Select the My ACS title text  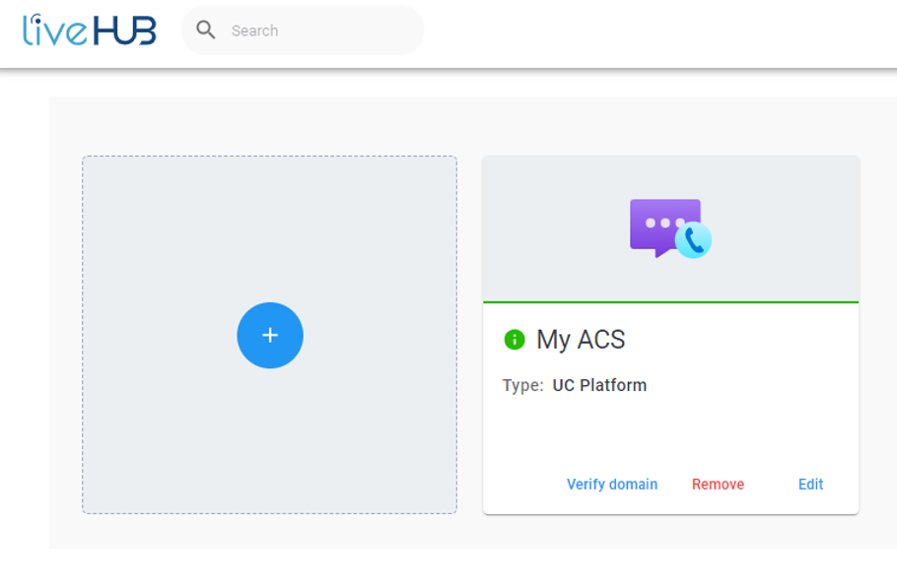(x=580, y=340)
